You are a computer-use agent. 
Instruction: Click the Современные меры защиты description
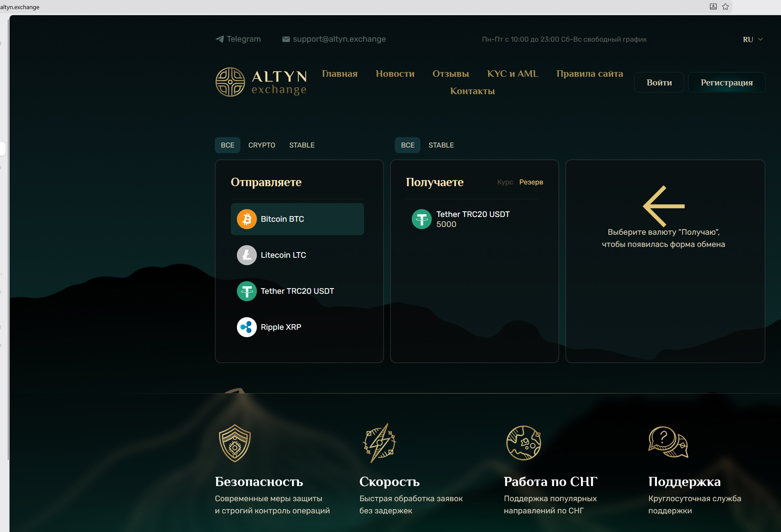point(272,505)
